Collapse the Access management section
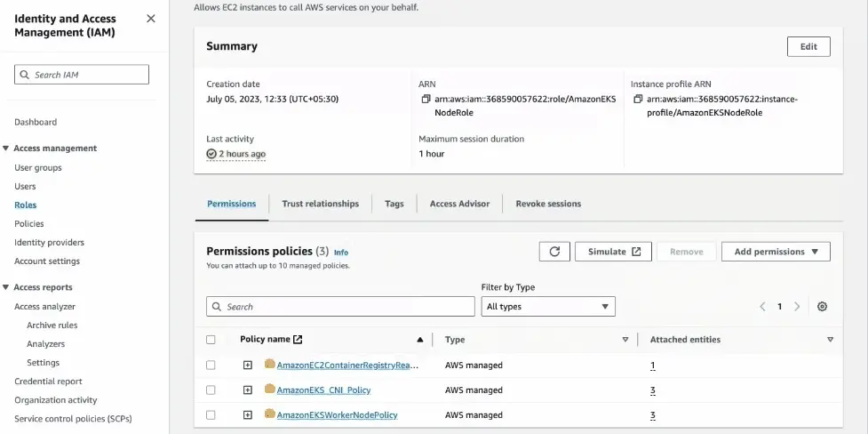This screenshot has width=868, height=434. [6, 149]
